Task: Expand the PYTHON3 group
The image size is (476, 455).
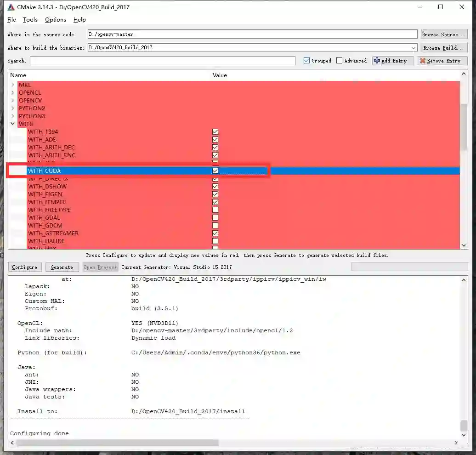Action: coord(13,116)
